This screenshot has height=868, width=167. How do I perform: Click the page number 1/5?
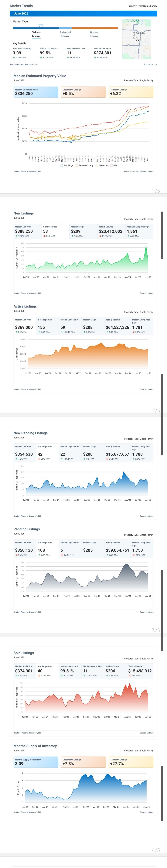click(156, 191)
